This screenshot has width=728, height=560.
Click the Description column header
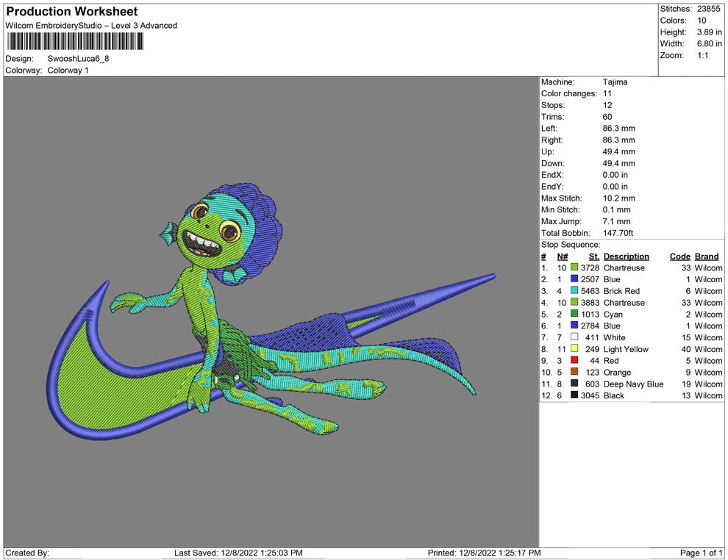point(626,256)
